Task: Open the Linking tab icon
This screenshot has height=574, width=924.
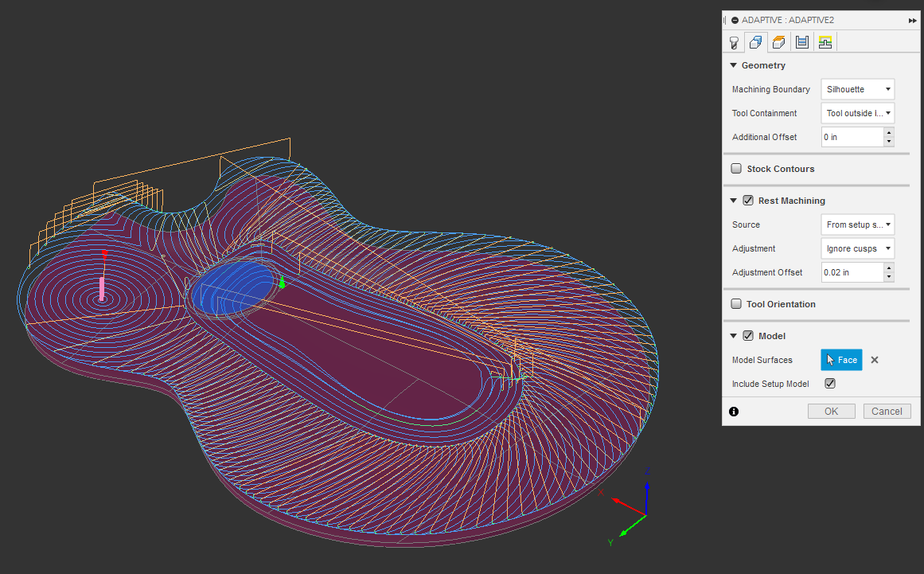Action: coord(825,41)
